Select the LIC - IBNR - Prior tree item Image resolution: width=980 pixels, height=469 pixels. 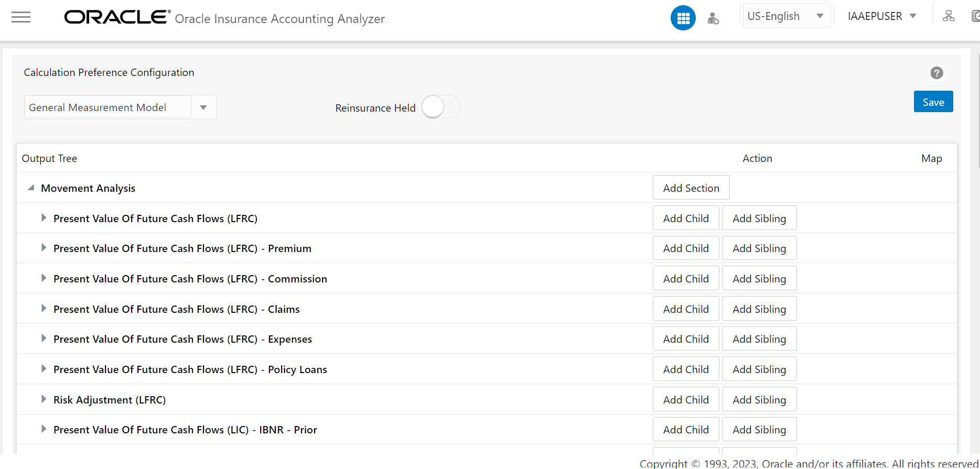pyautogui.click(x=185, y=430)
